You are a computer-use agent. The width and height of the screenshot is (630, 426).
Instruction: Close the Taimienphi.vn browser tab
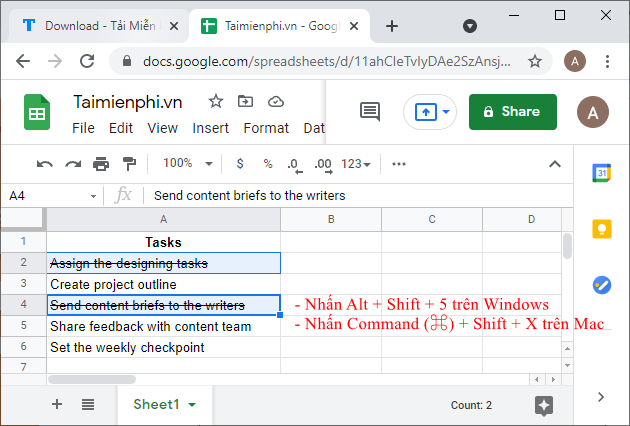click(x=354, y=26)
